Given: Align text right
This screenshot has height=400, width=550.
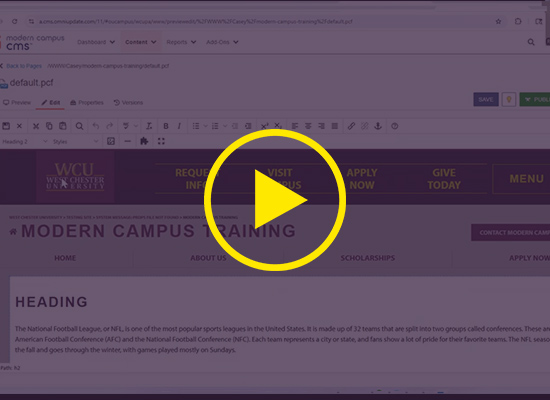Looking at the screenshot, I should tap(321, 126).
